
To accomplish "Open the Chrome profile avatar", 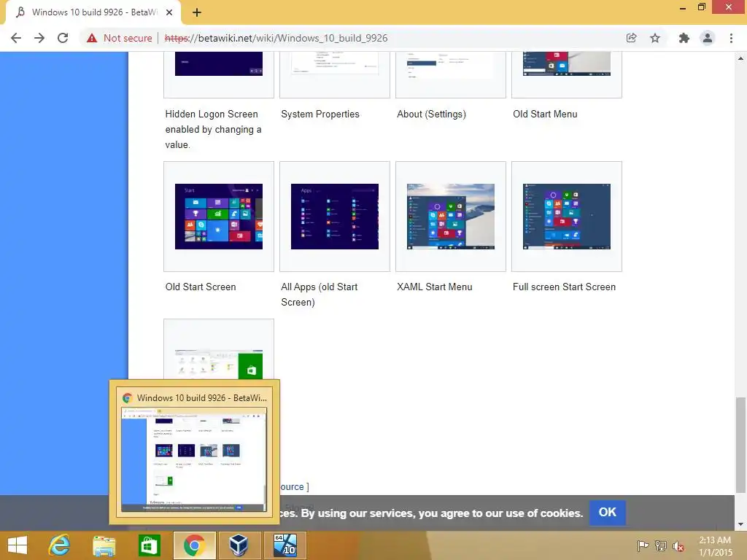I will pos(708,38).
